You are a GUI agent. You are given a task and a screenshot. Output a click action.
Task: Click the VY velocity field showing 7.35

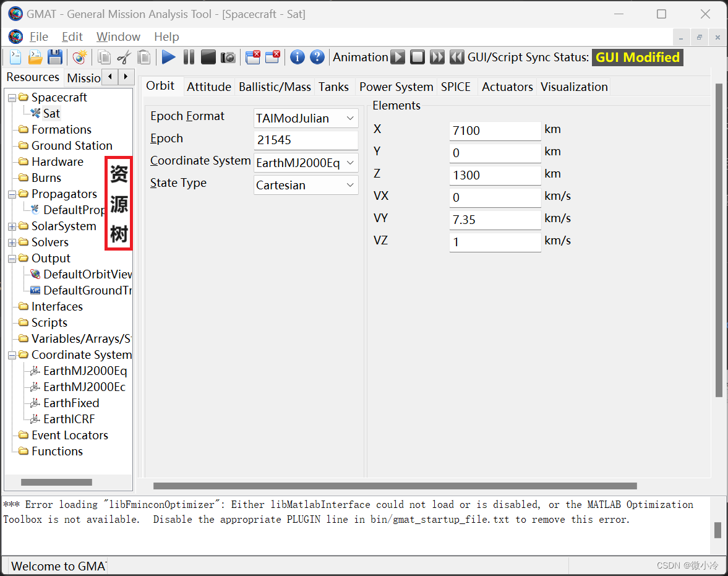click(x=495, y=220)
